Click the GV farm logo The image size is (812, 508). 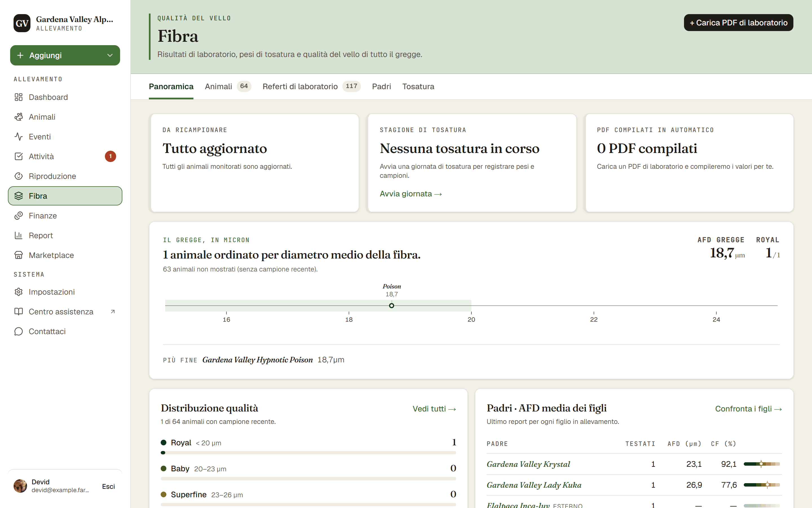click(x=22, y=23)
